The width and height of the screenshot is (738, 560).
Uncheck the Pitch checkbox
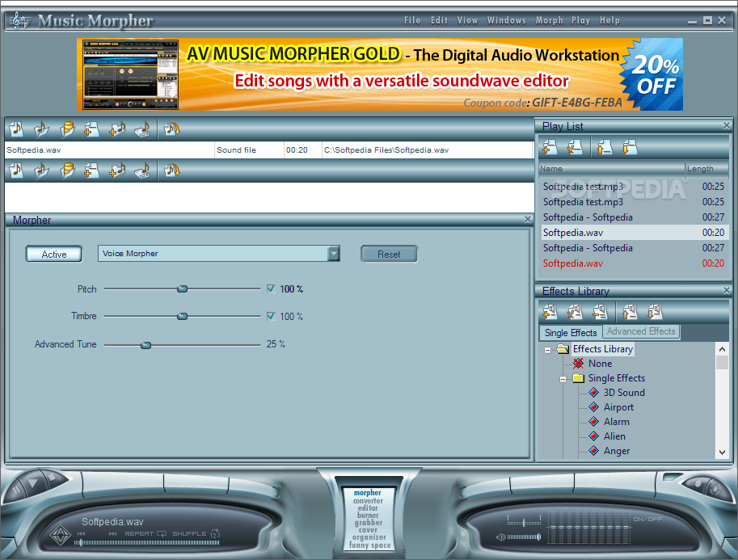click(x=271, y=288)
